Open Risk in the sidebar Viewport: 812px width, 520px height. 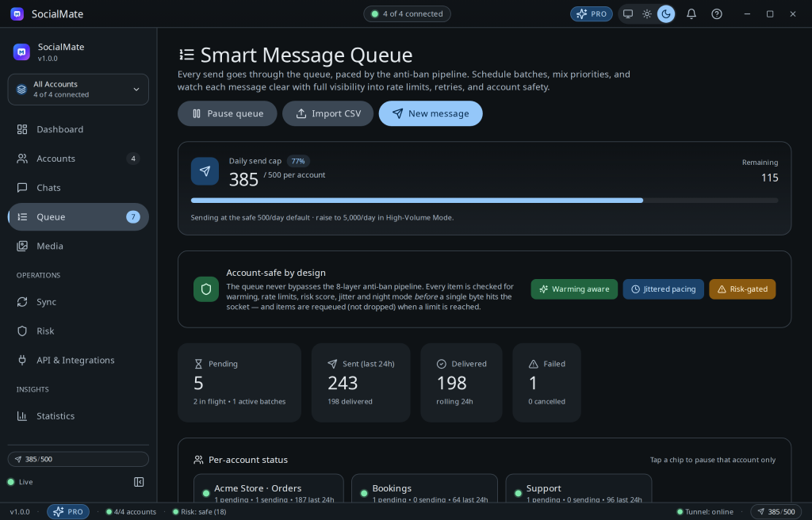pyautogui.click(x=79, y=331)
